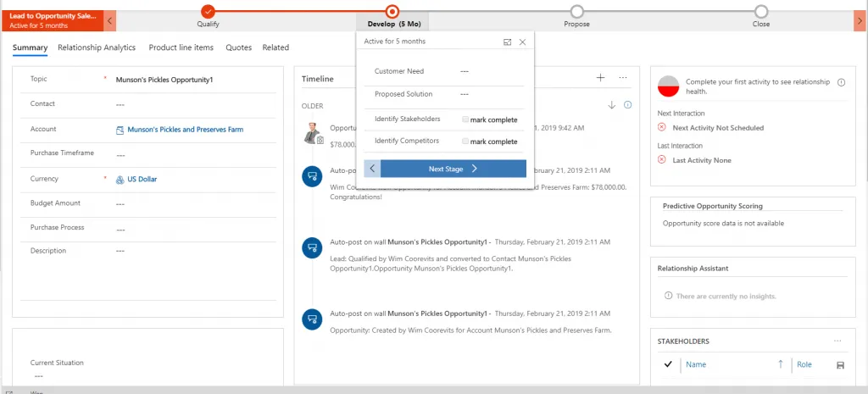868x394 pixels.
Task: Click the camera icon on user photo
Action: coord(320,141)
